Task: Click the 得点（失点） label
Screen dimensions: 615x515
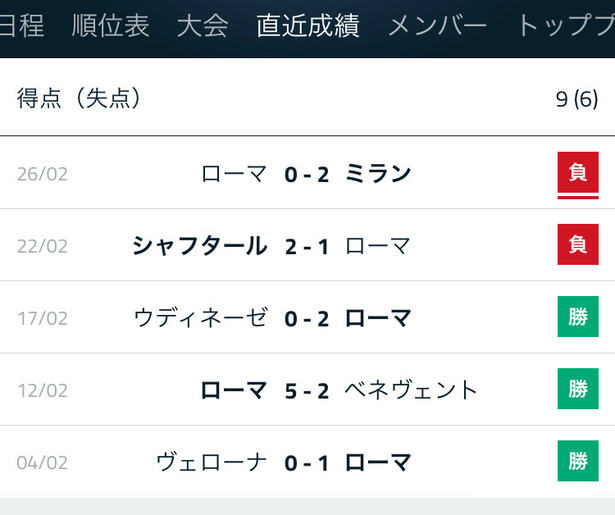Action: click(79, 98)
